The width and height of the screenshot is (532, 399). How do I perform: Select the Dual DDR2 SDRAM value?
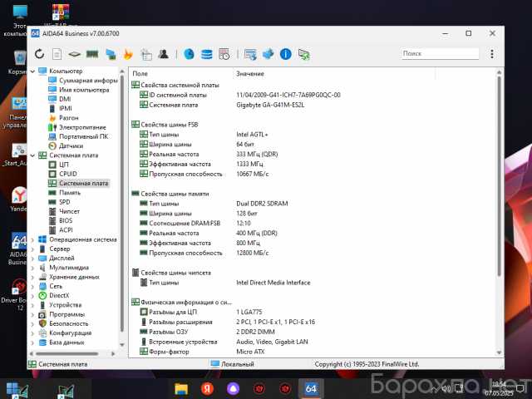tap(262, 204)
